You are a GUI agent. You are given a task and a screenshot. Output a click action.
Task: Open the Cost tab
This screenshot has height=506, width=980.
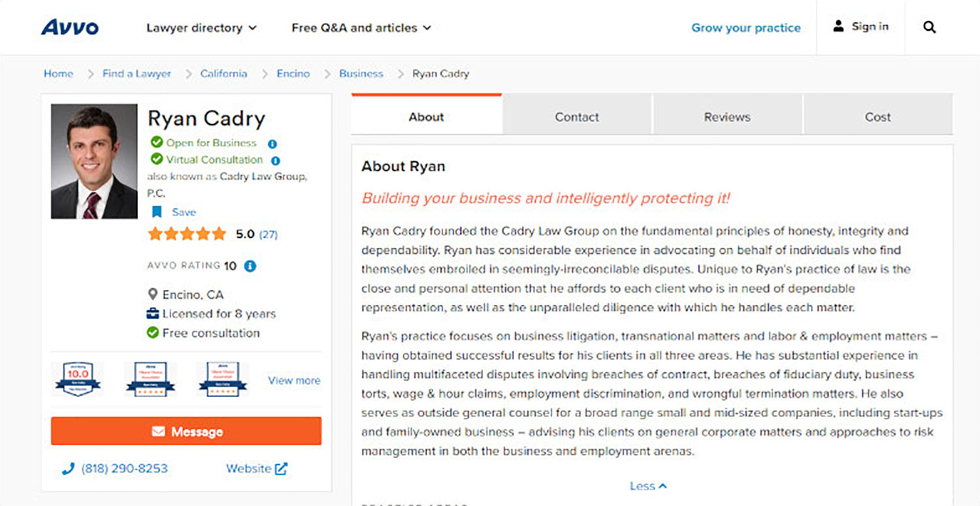point(877,116)
